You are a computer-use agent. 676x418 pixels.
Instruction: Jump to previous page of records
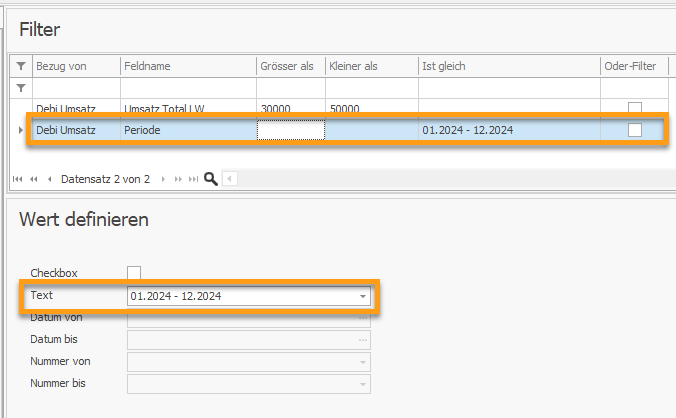tap(34, 179)
